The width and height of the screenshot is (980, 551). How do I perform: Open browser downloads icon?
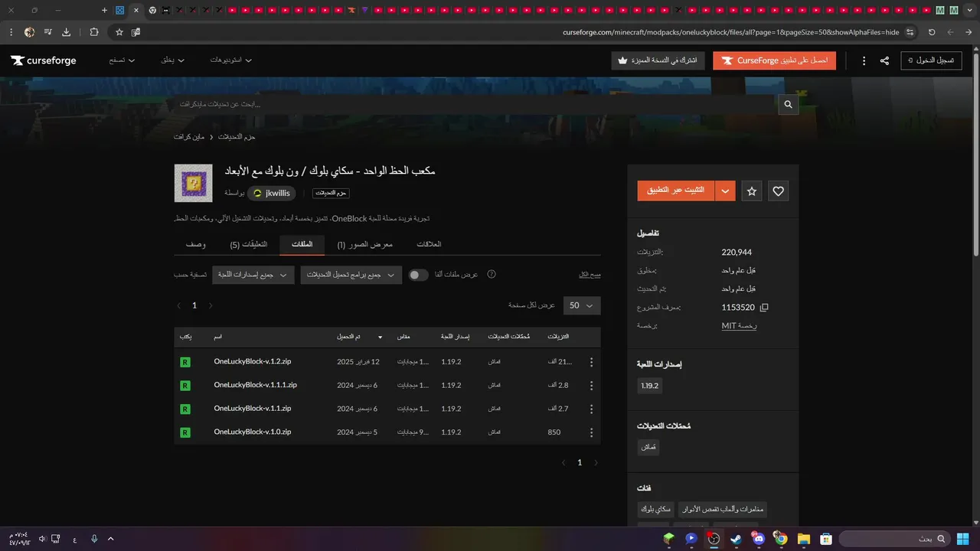click(x=66, y=32)
